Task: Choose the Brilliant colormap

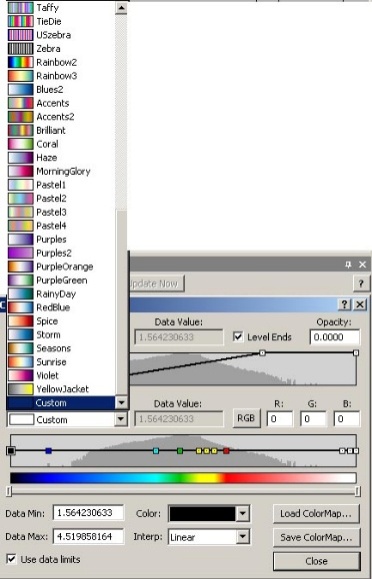Action: pyautogui.click(x=61, y=130)
